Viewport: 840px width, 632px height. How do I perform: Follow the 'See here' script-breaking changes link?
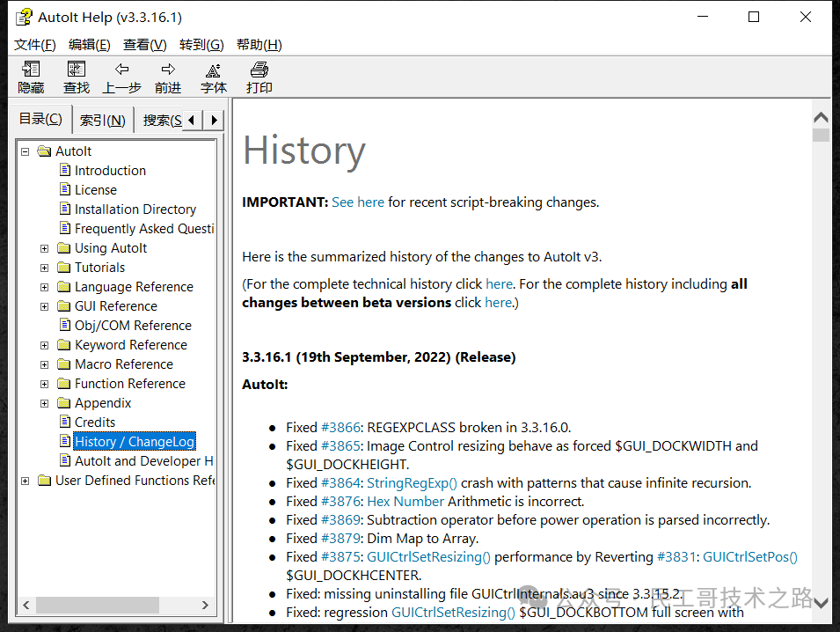pos(358,202)
